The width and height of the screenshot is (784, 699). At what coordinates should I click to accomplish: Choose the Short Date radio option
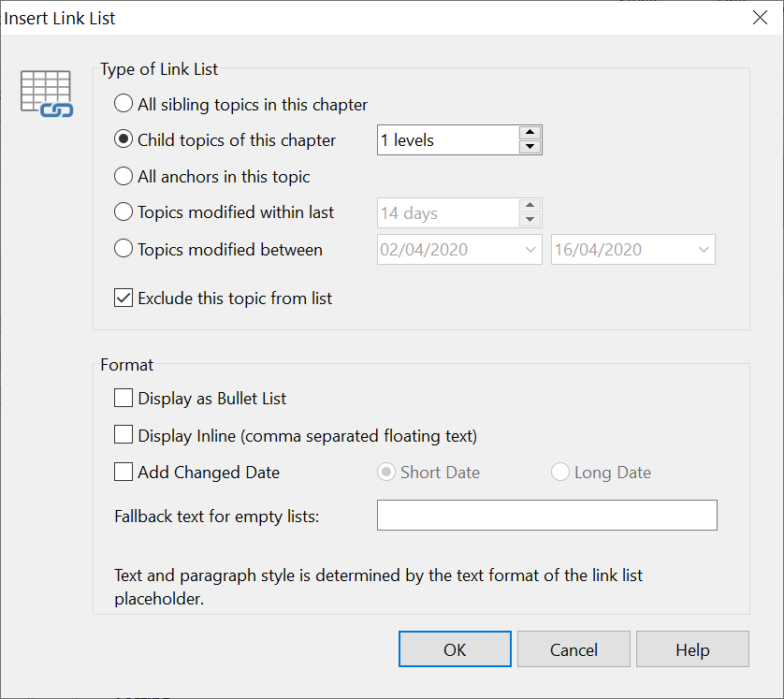point(386,473)
